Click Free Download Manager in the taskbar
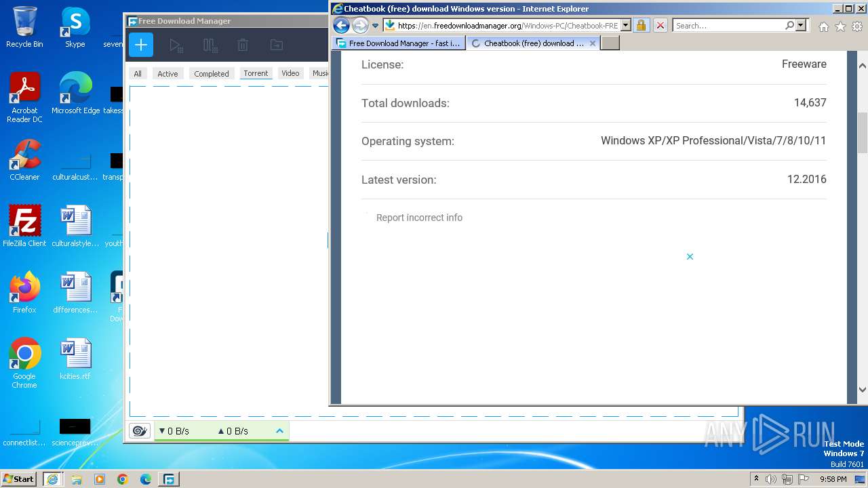This screenshot has width=868, height=488. point(169,479)
